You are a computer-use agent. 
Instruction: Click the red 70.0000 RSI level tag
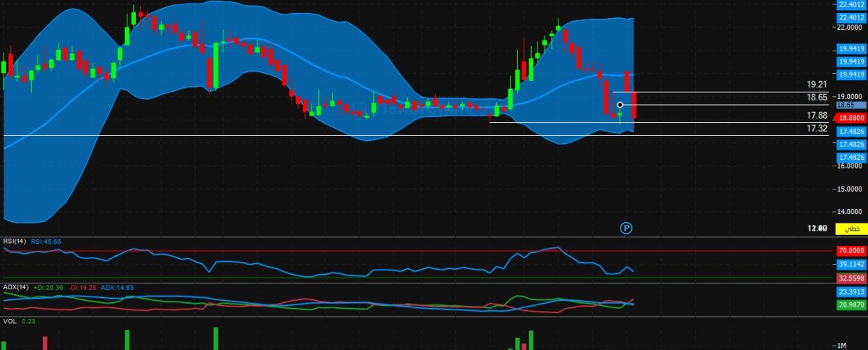pyautogui.click(x=851, y=251)
